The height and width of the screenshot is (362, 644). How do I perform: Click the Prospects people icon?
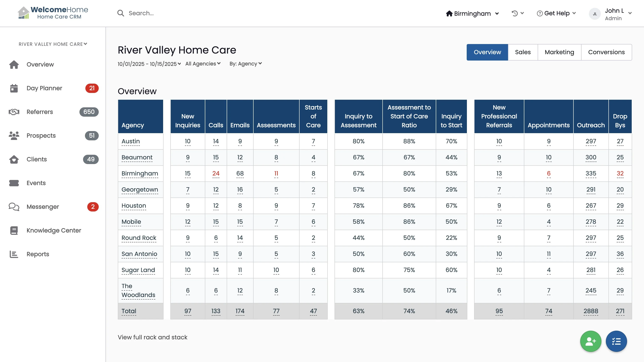[x=14, y=136]
